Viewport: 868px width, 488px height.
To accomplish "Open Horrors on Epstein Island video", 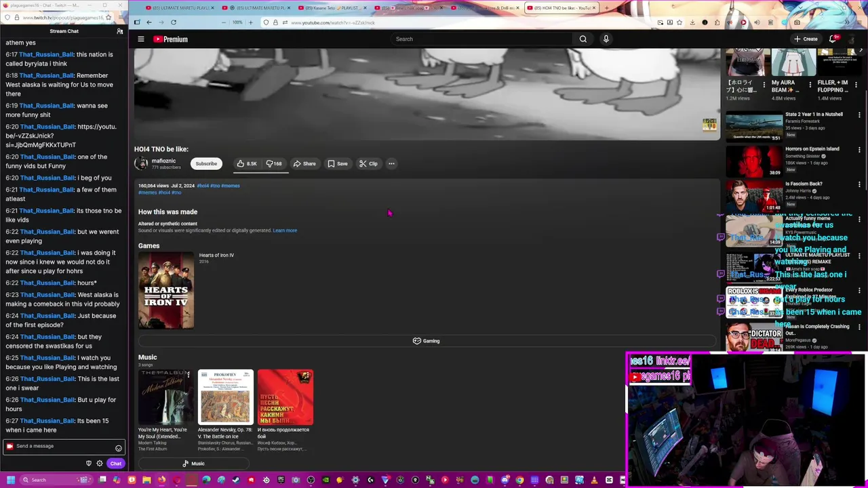I will [754, 161].
